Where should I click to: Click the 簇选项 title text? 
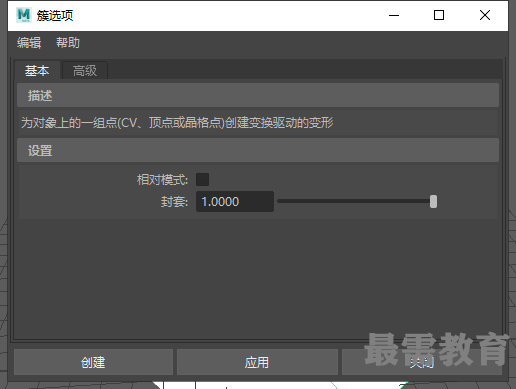55,15
